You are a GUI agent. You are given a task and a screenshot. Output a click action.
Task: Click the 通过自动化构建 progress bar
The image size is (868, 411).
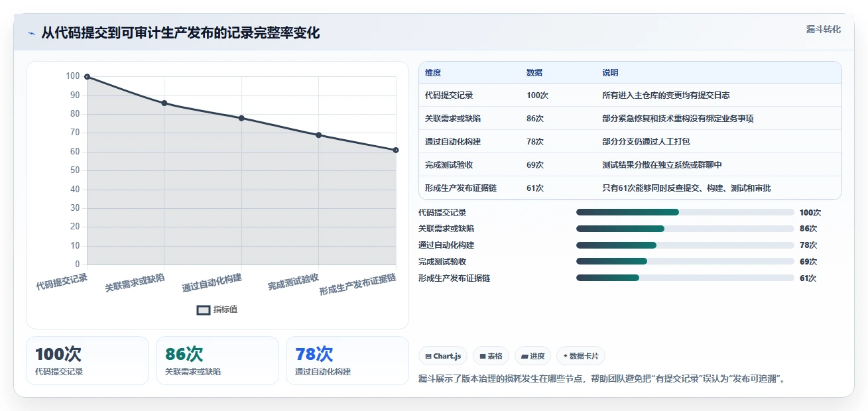[685, 245]
